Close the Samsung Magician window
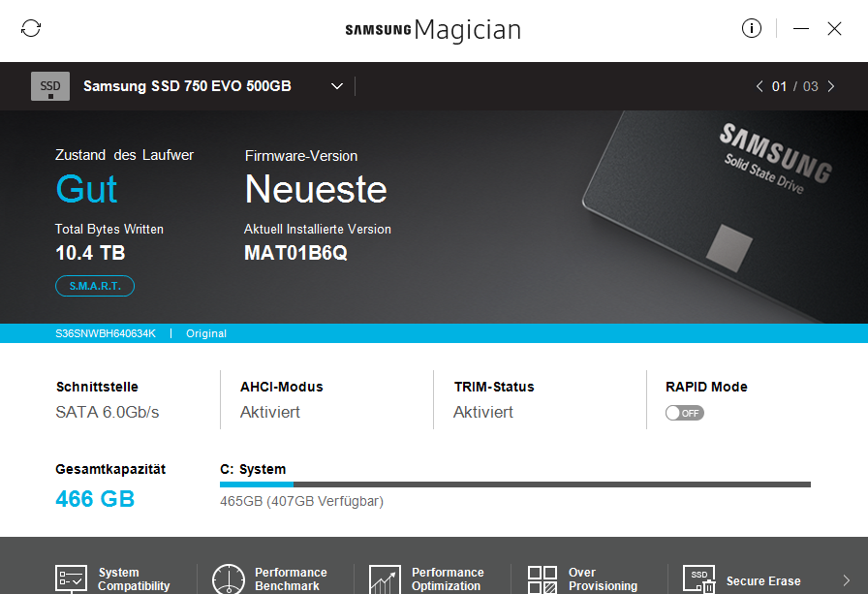Image resolution: width=868 pixels, height=594 pixels. 834,28
